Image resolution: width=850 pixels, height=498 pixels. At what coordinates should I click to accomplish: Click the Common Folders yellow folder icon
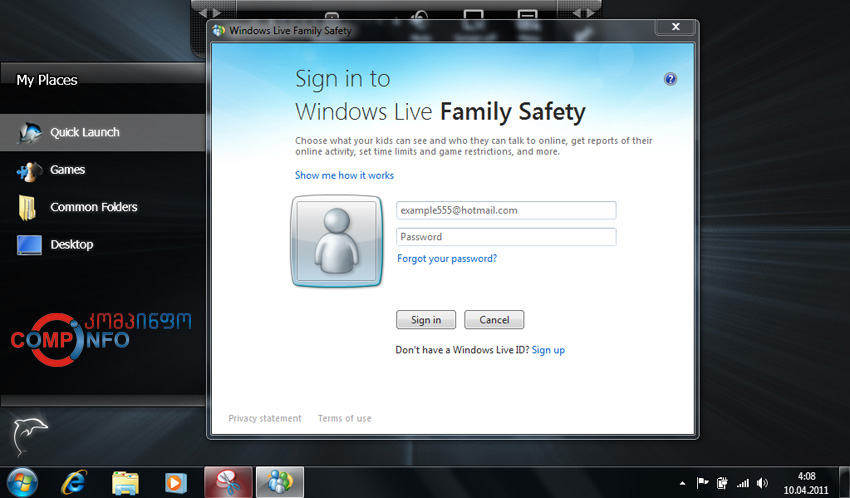[x=27, y=208]
